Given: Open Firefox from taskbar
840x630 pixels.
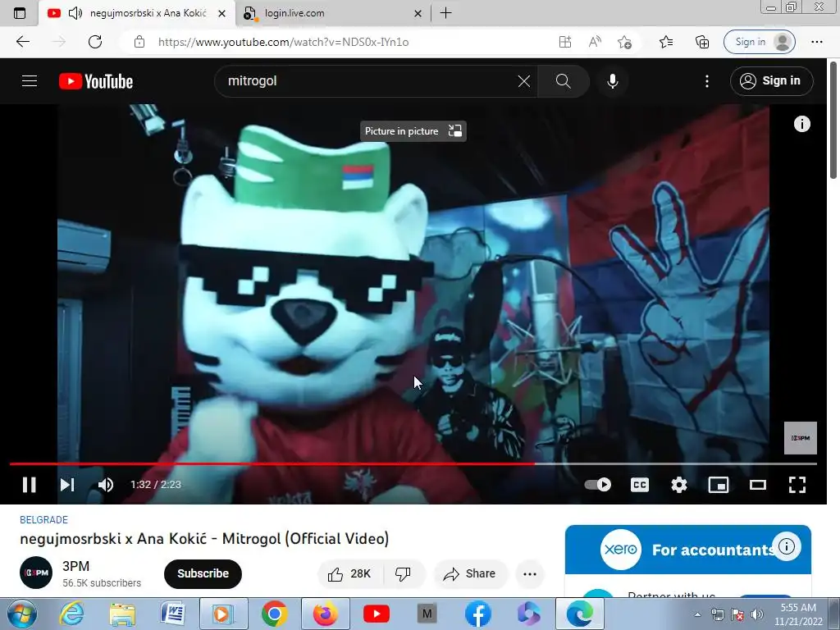Looking at the screenshot, I should click(325, 614).
